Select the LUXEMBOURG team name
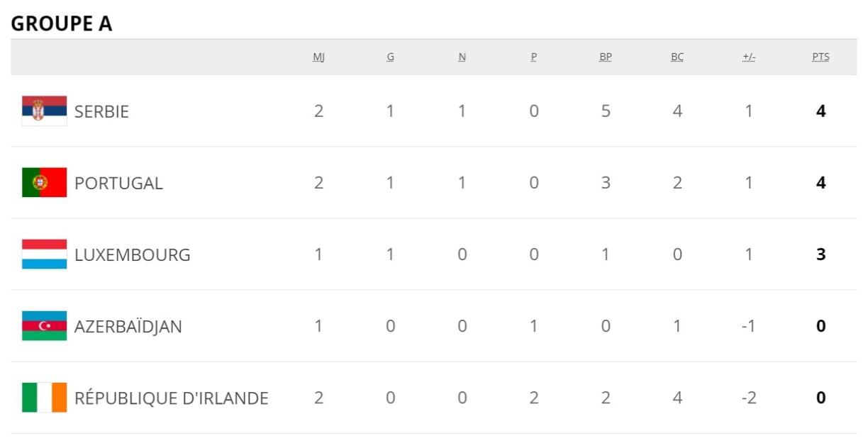 click(x=132, y=254)
